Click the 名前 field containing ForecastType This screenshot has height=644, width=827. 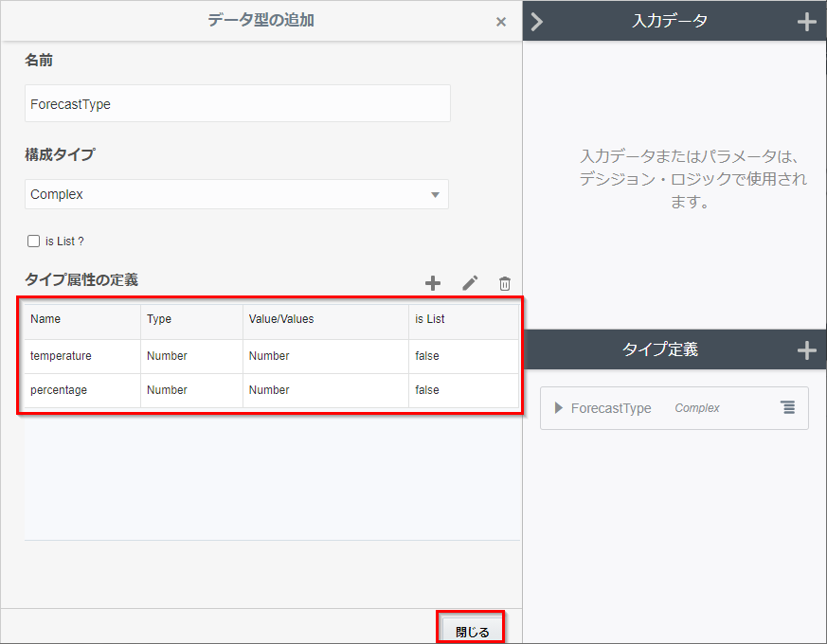click(x=237, y=104)
